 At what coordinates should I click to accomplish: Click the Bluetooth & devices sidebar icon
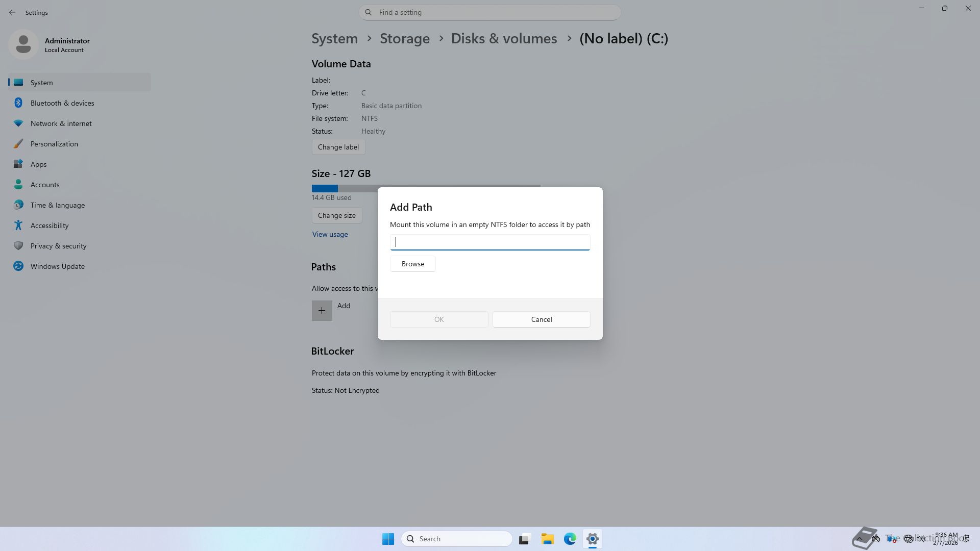[x=18, y=103]
